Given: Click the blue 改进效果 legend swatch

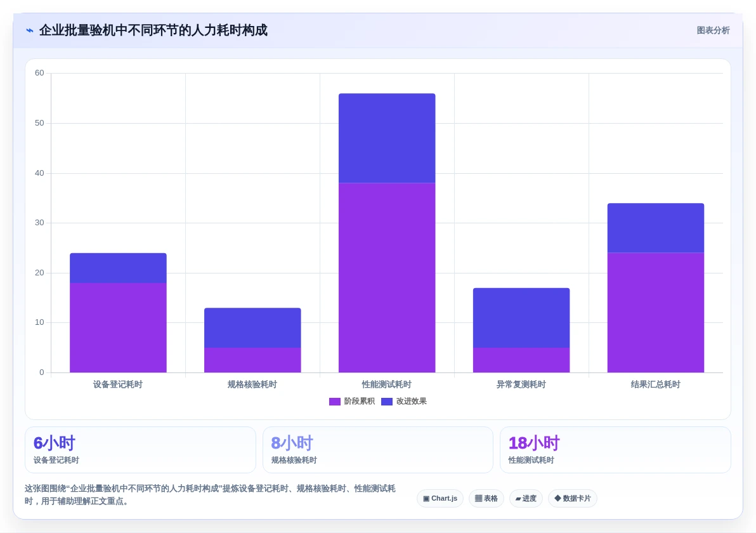Looking at the screenshot, I should click(x=387, y=401).
